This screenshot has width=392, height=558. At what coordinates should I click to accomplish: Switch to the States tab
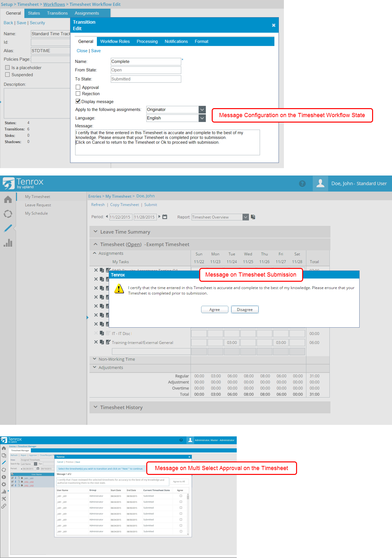point(34,13)
